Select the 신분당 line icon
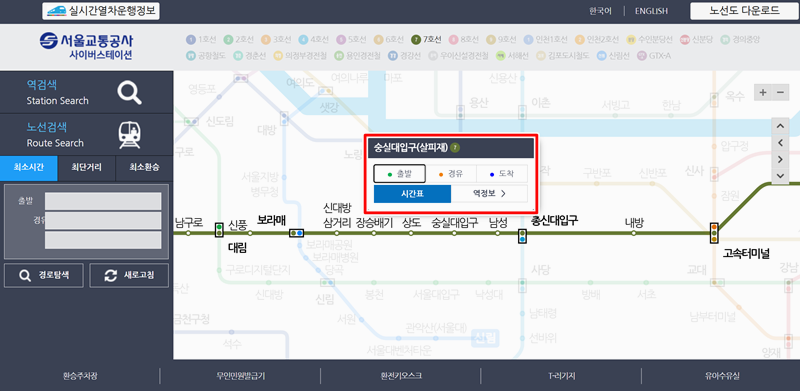 pos(685,39)
